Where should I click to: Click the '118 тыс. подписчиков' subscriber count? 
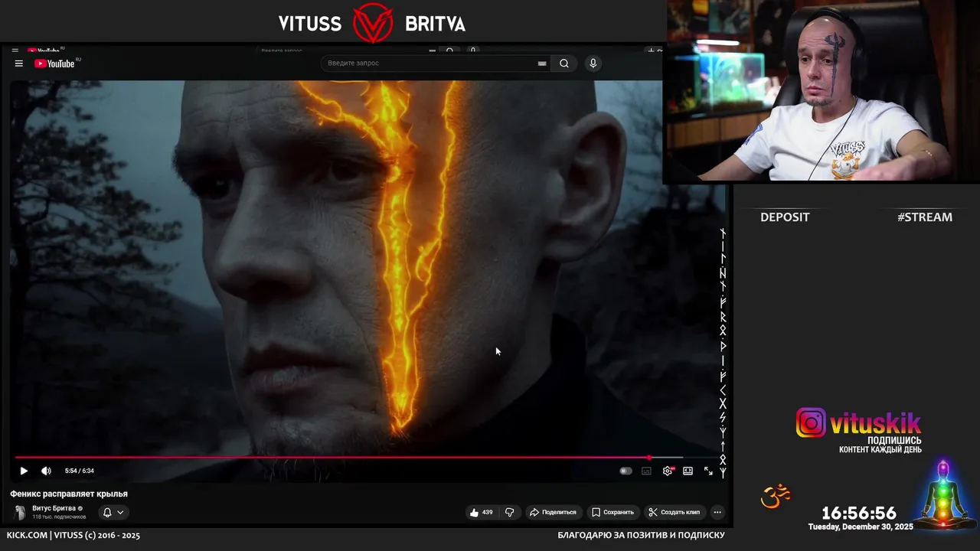[x=59, y=517]
